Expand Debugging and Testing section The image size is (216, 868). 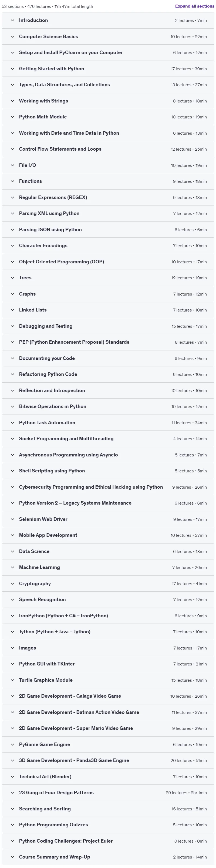[x=108, y=326]
